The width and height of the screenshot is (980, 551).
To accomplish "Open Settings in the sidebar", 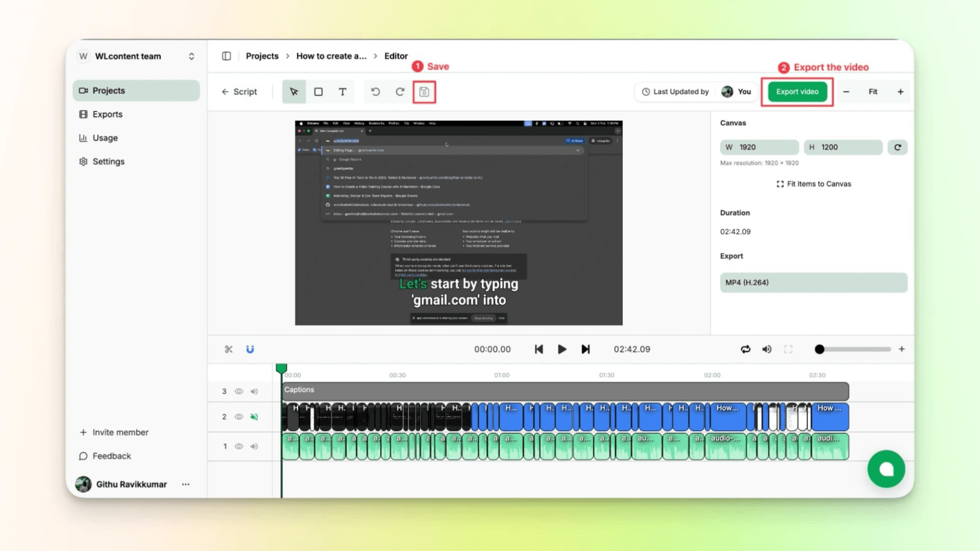I will point(136,161).
